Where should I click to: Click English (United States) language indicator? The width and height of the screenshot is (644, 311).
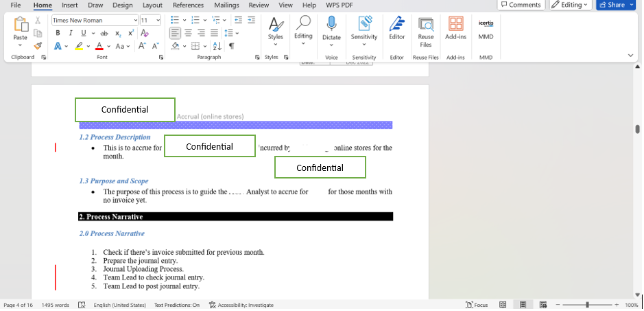tap(119, 305)
